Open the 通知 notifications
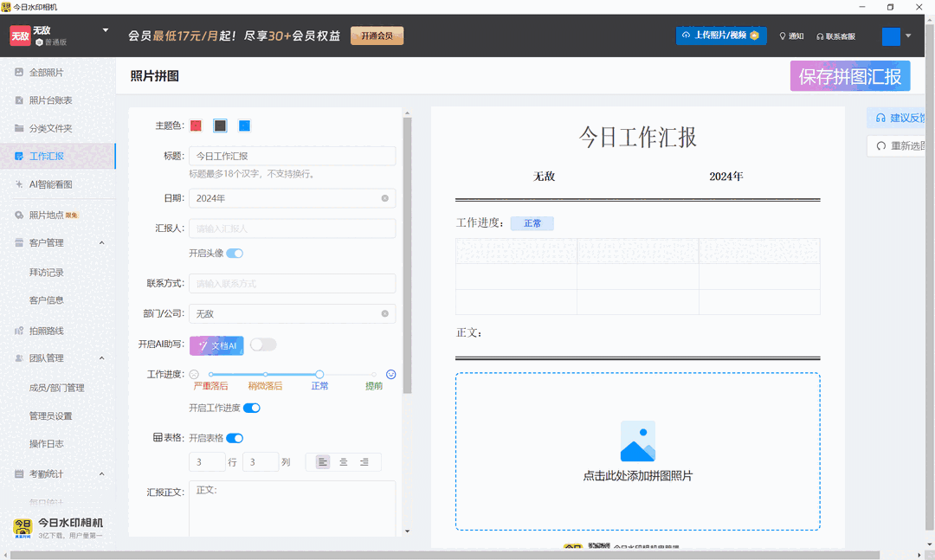 791,36
